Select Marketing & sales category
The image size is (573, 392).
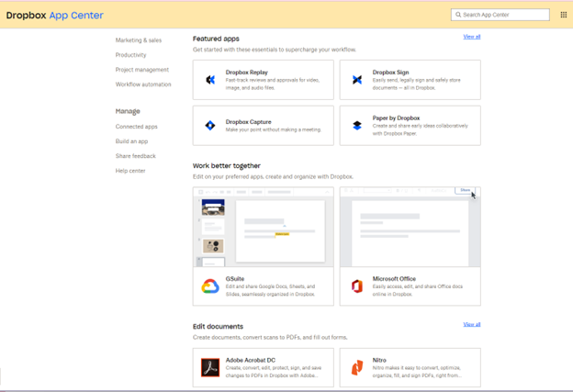(x=139, y=40)
